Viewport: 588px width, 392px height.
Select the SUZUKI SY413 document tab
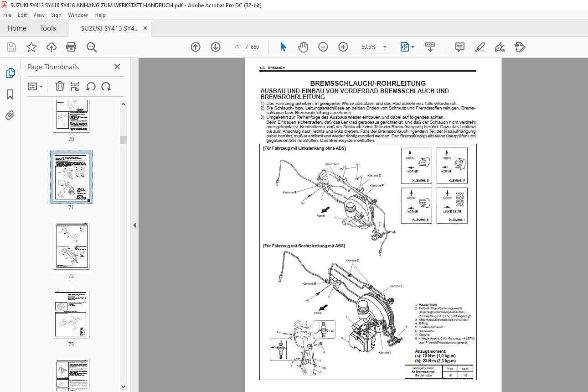(109, 28)
